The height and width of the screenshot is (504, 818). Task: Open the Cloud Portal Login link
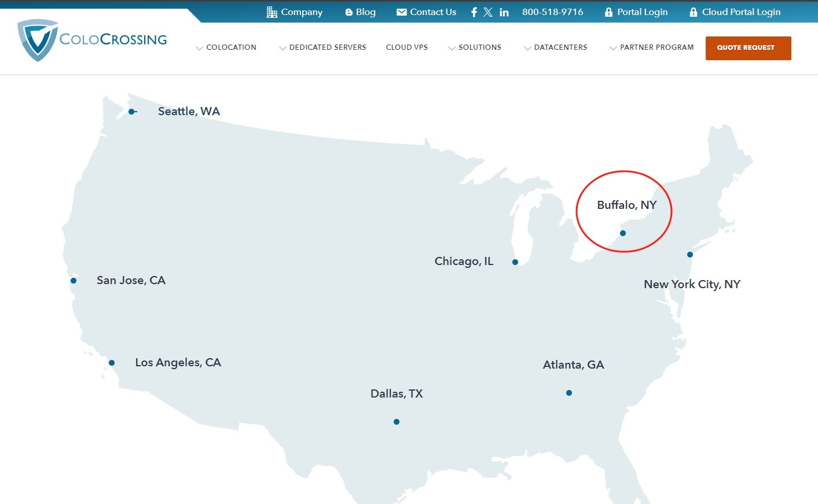pyautogui.click(x=742, y=12)
